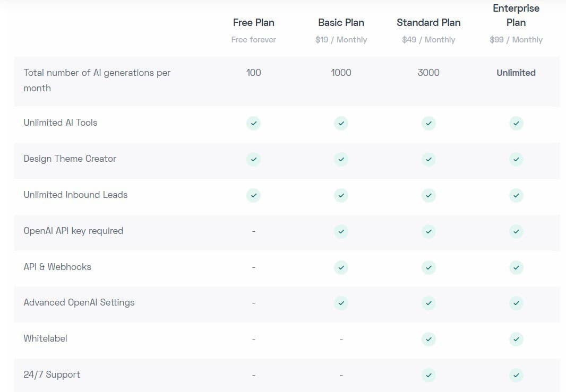Image resolution: width=566 pixels, height=392 pixels.
Task: Click Enterprise Plan Whitelabel checkmark
Action: pyautogui.click(x=516, y=339)
